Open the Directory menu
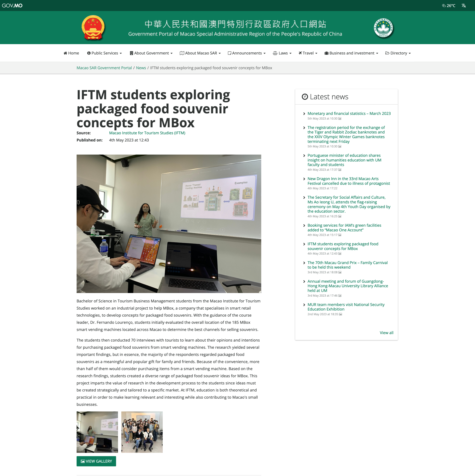475x476 pixels. coord(398,53)
